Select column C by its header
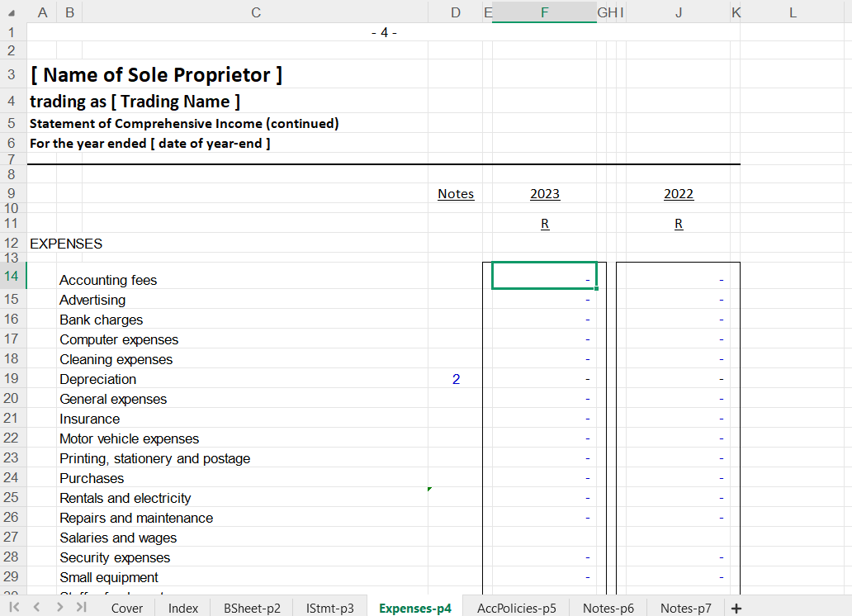Viewport: 852px width, 616px height. click(255, 12)
